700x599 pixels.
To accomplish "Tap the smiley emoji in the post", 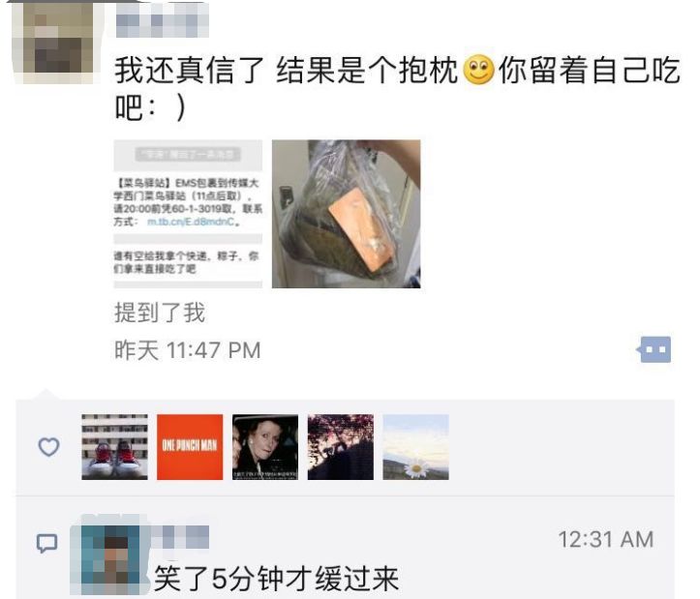I will pos(478,71).
